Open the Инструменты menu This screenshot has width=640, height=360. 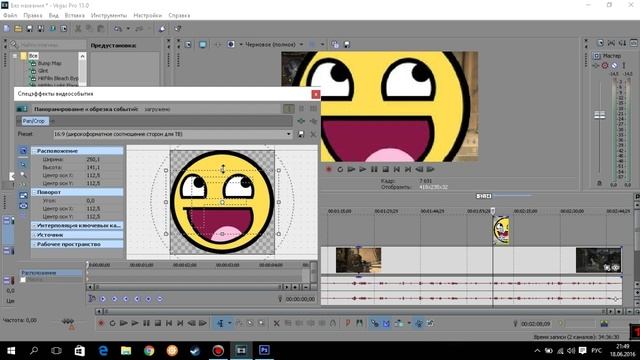(109, 16)
